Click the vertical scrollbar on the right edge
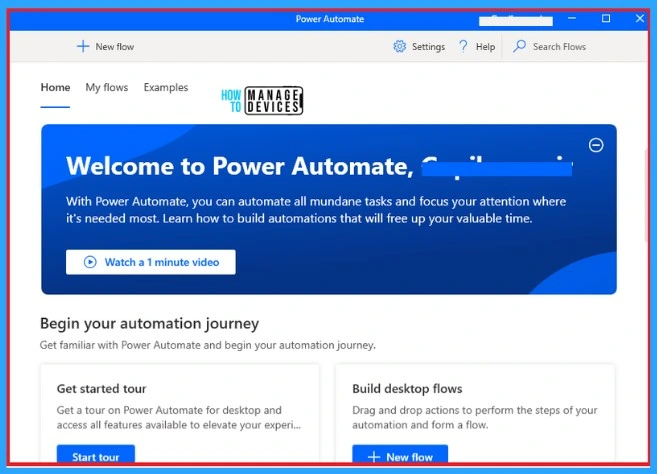 (646, 195)
